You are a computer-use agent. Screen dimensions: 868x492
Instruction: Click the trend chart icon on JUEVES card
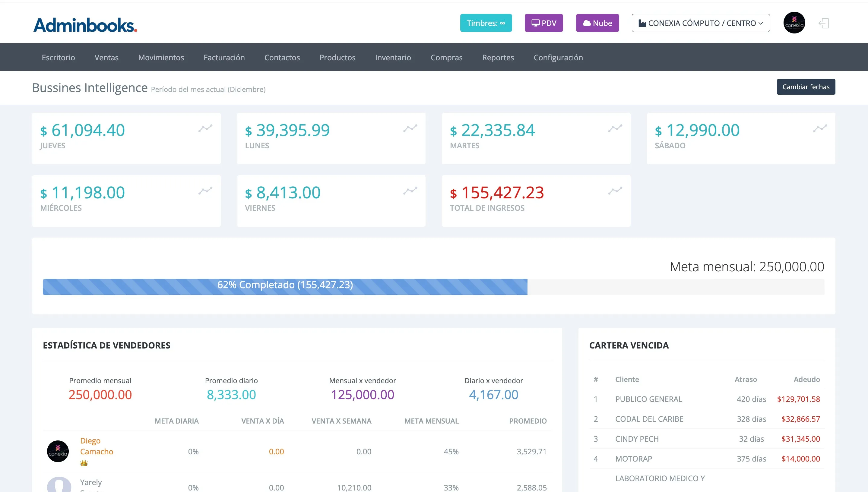click(205, 128)
